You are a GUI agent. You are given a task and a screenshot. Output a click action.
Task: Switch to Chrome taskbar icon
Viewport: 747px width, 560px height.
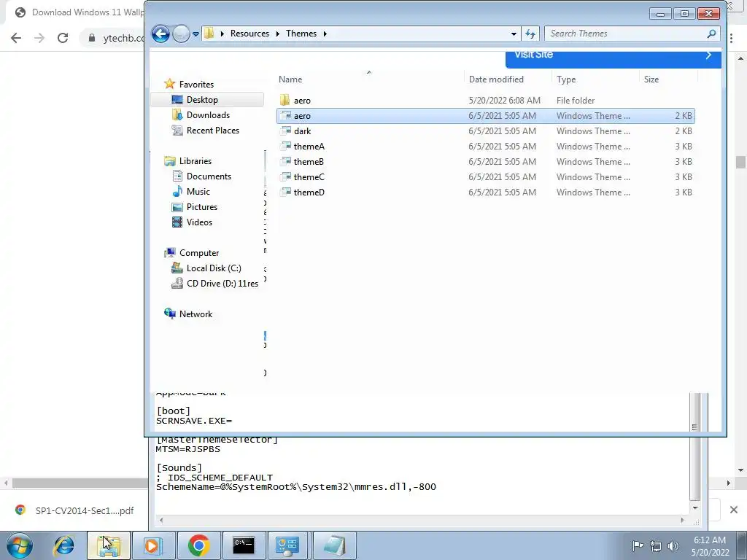click(x=198, y=545)
